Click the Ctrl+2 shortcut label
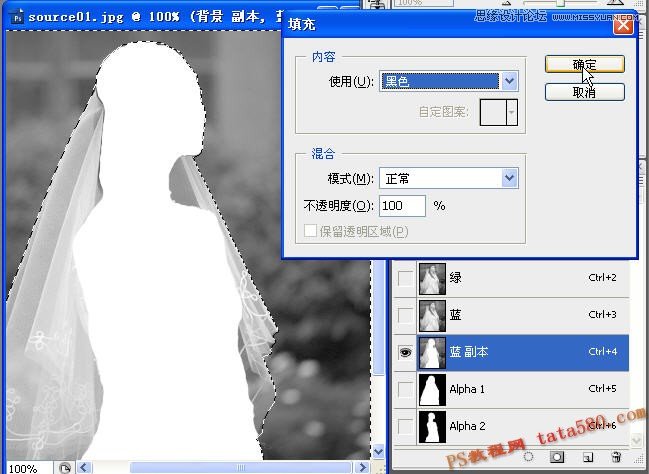649x474 pixels. (x=602, y=277)
